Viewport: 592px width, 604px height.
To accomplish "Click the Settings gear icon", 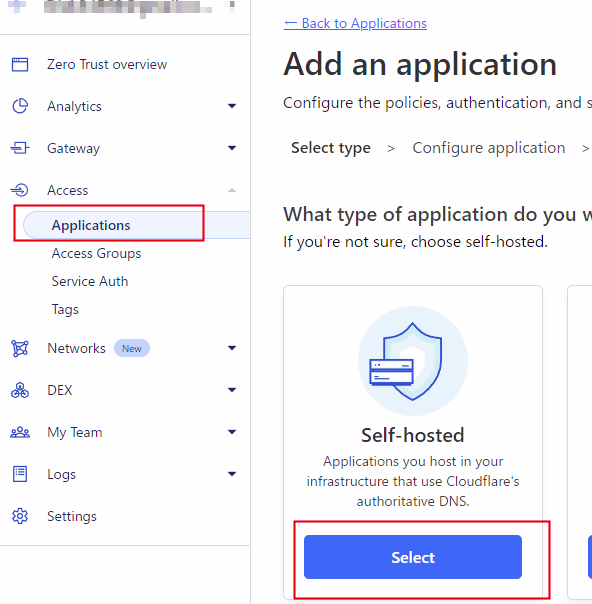I will point(20,516).
